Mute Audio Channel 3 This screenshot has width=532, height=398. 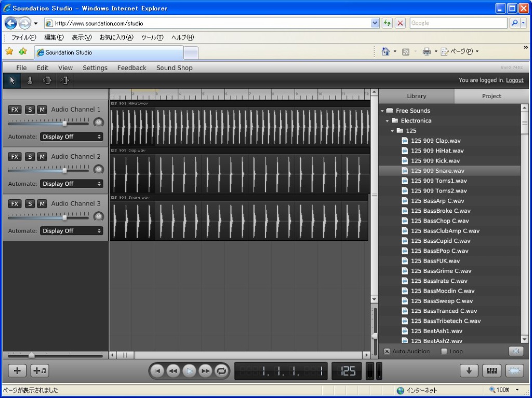click(x=42, y=204)
